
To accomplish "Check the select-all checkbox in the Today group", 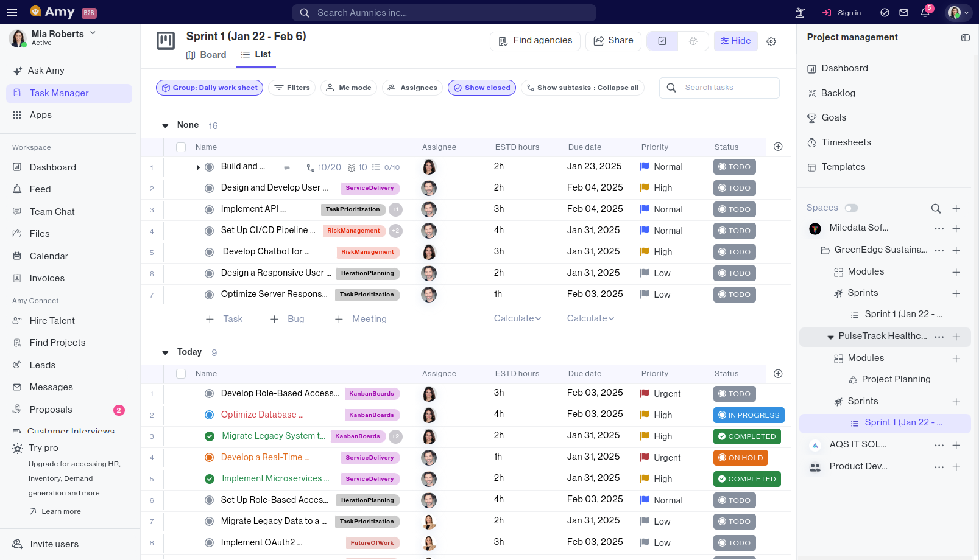I will coord(181,374).
